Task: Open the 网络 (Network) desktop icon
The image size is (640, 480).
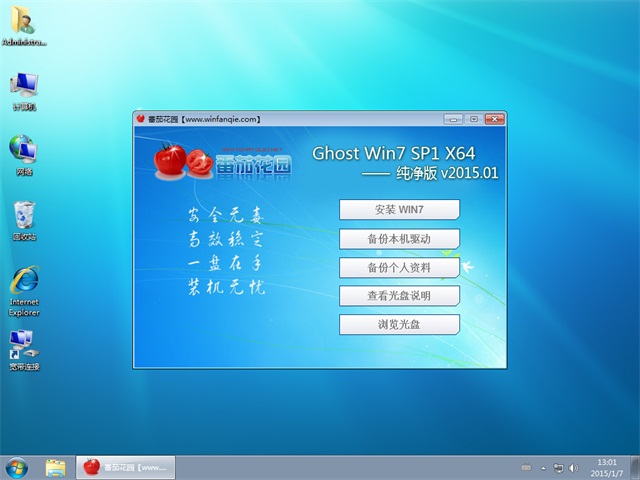Action: [x=24, y=153]
